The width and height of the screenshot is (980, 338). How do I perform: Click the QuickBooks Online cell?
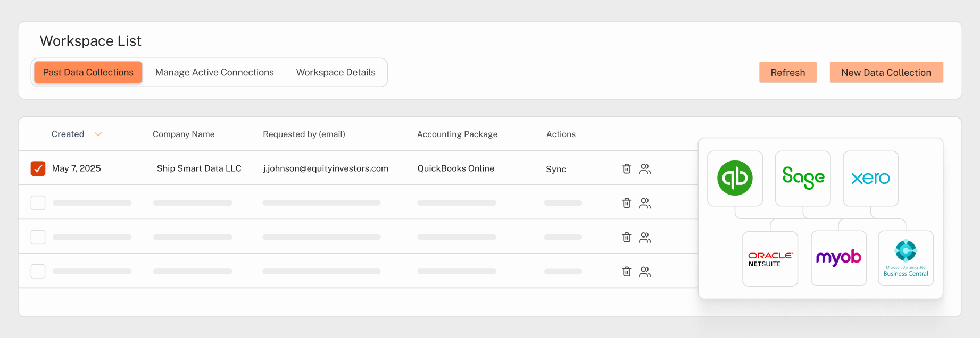pos(456,168)
